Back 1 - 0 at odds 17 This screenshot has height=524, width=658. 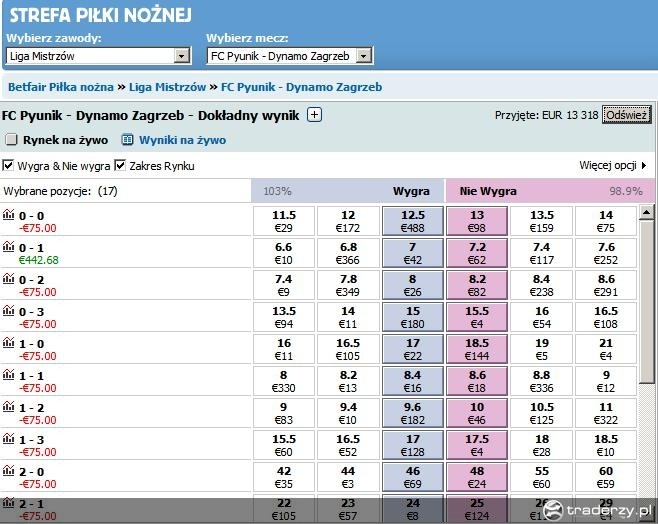click(413, 349)
